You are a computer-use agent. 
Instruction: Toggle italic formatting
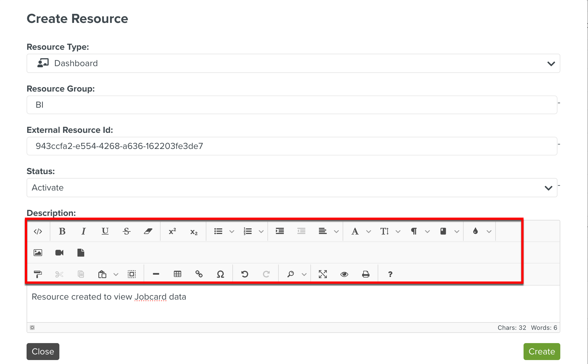[83, 231]
